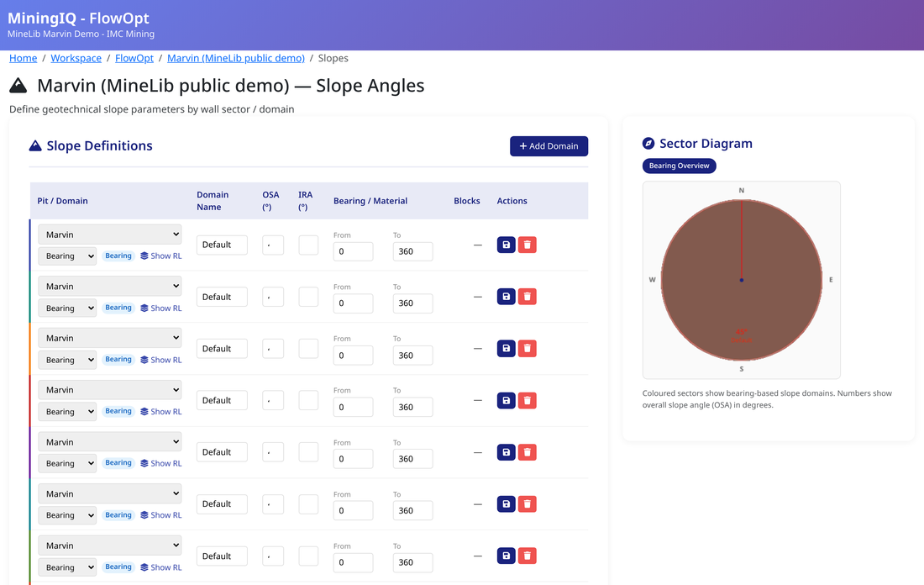Click the Domain Name field in third row
This screenshot has height=585, width=924.
point(222,349)
